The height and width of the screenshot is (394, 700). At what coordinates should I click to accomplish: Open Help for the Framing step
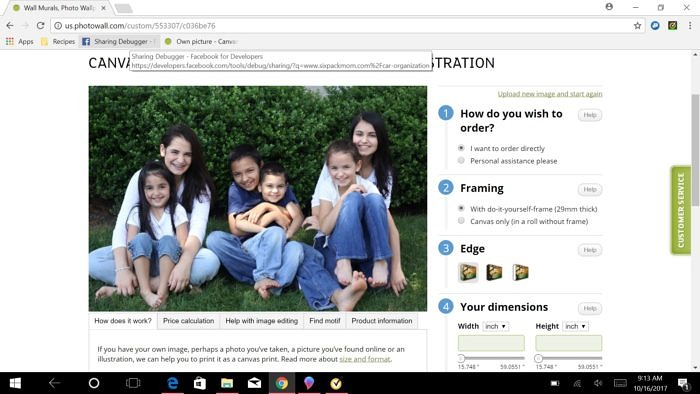(x=590, y=189)
